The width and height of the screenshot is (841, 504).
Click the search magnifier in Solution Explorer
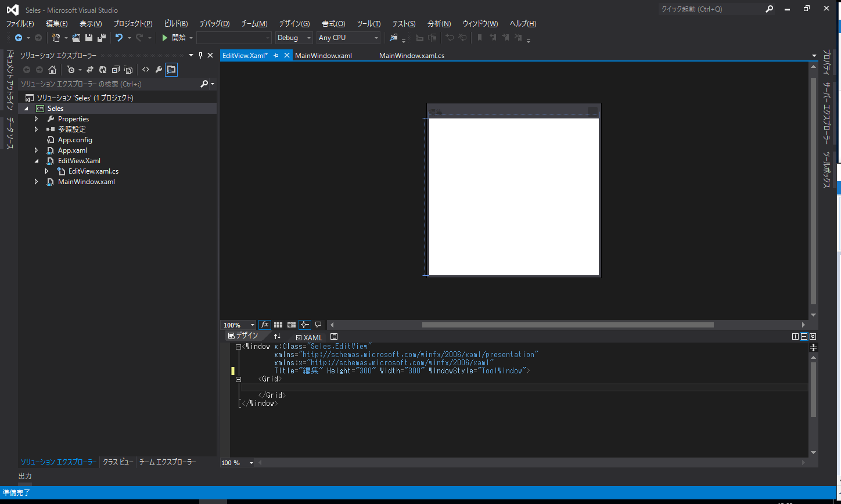click(204, 84)
